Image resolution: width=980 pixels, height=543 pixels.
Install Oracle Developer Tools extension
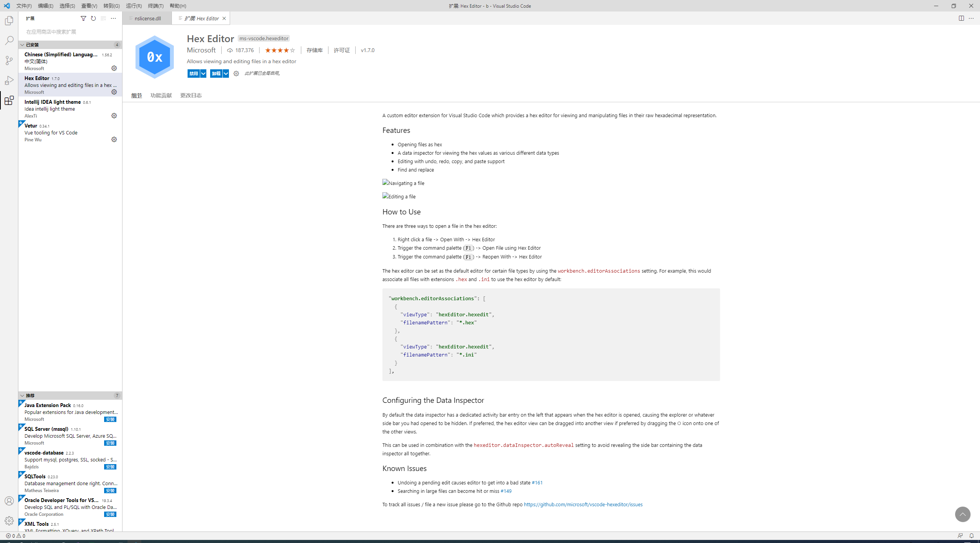[110, 514]
